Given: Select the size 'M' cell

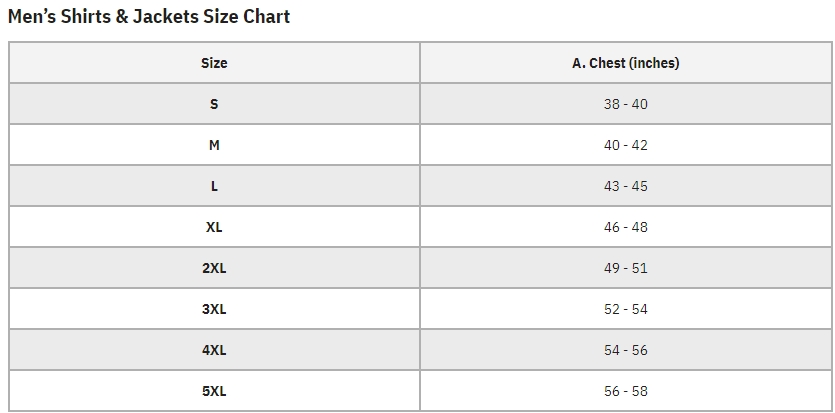Looking at the screenshot, I should tap(214, 145).
